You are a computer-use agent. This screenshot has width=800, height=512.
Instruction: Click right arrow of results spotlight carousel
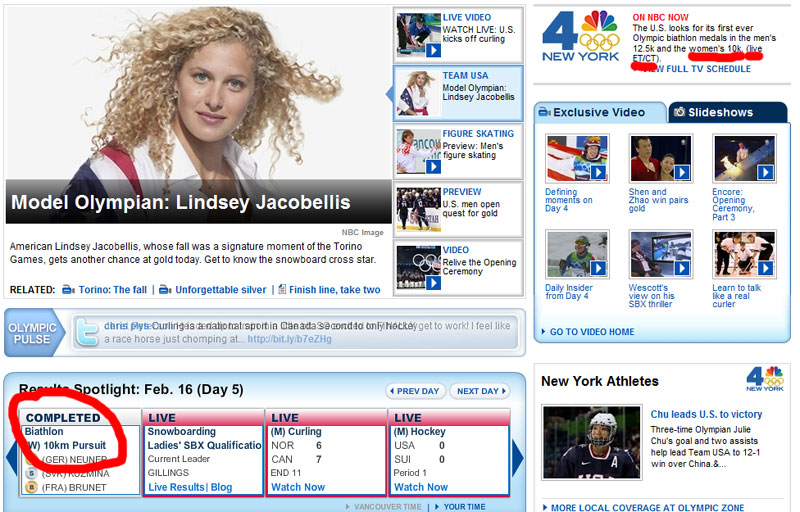(517, 457)
